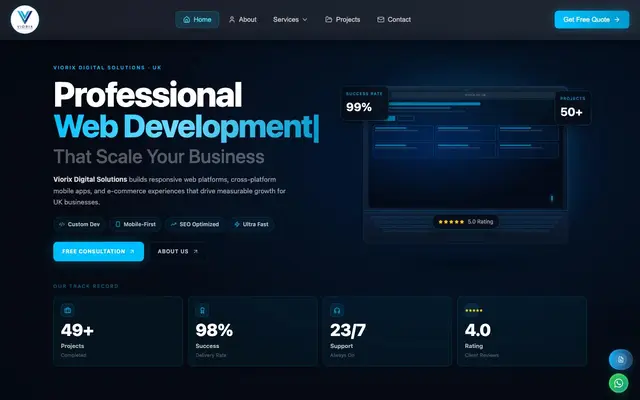640x400 pixels.
Task: Click the Services chevron arrow
Action: coord(305,20)
